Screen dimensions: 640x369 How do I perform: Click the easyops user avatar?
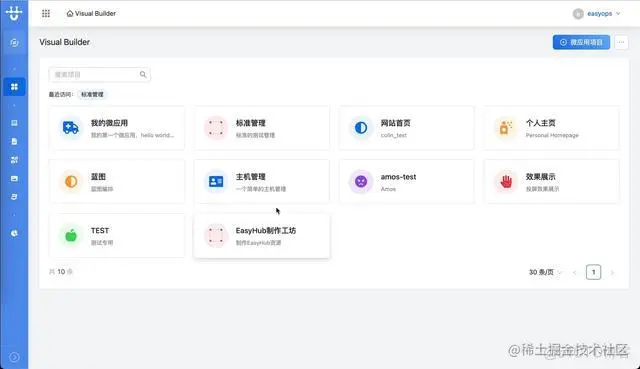tap(578, 14)
